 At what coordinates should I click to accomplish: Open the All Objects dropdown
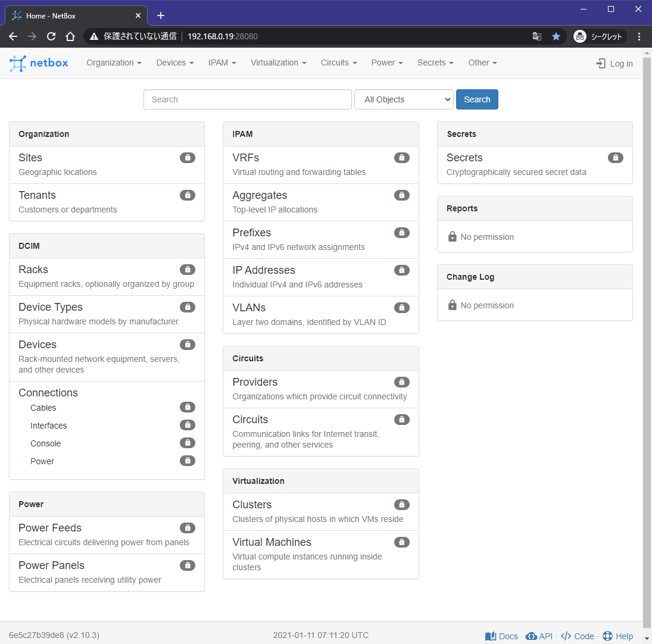tap(404, 99)
